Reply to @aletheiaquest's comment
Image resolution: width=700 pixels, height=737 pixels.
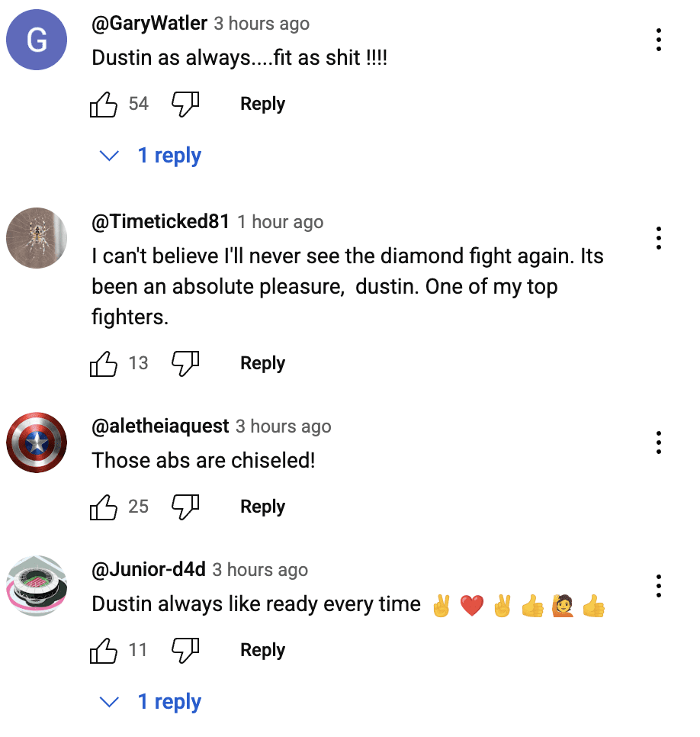(262, 507)
